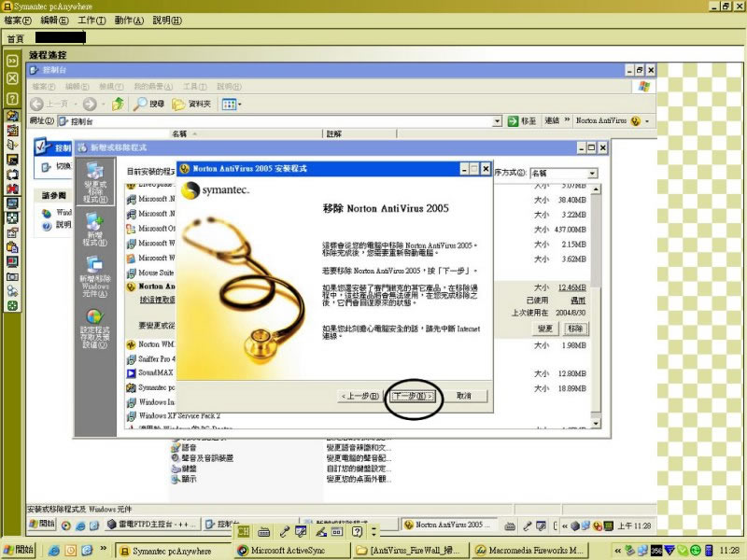This screenshot has height=560, width=747.
Task: Open the 說明(H) menu in pcAnywhere
Action: pyautogui.click(x=167, y=21)
